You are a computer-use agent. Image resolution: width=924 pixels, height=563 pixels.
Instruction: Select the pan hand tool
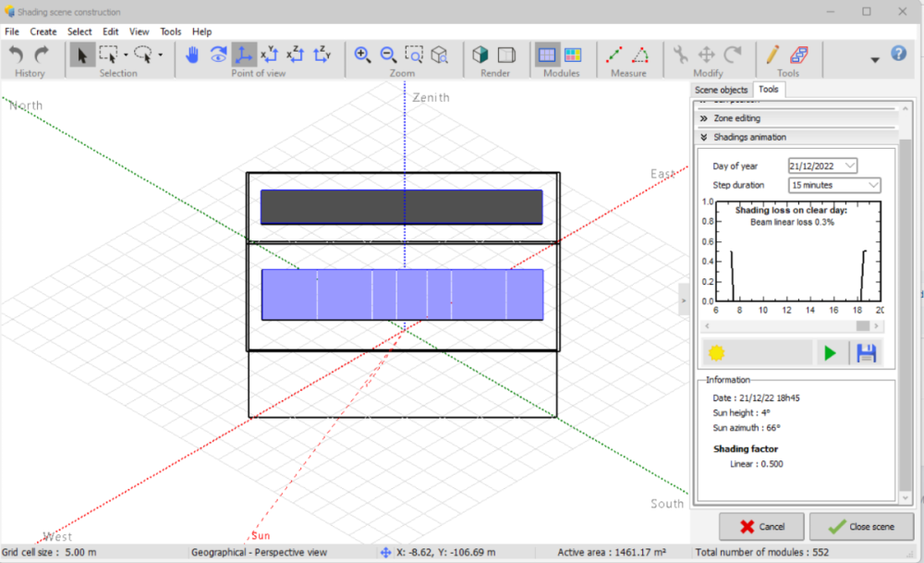[192, 55]
